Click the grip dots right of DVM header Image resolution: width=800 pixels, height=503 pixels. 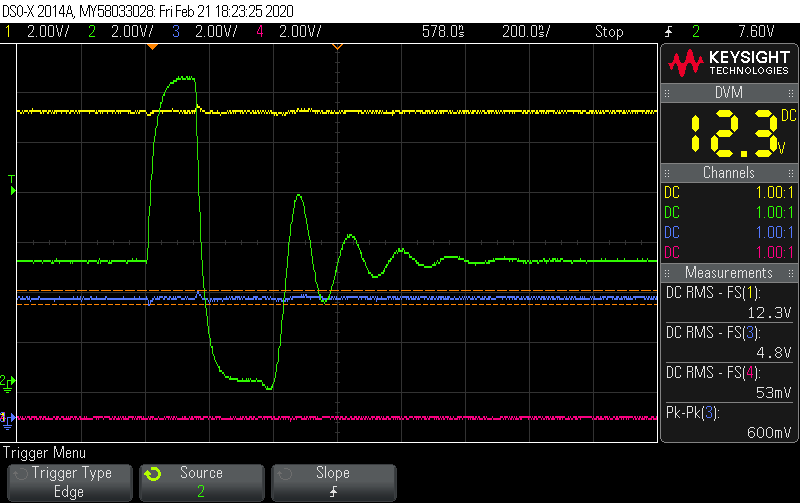791,93
